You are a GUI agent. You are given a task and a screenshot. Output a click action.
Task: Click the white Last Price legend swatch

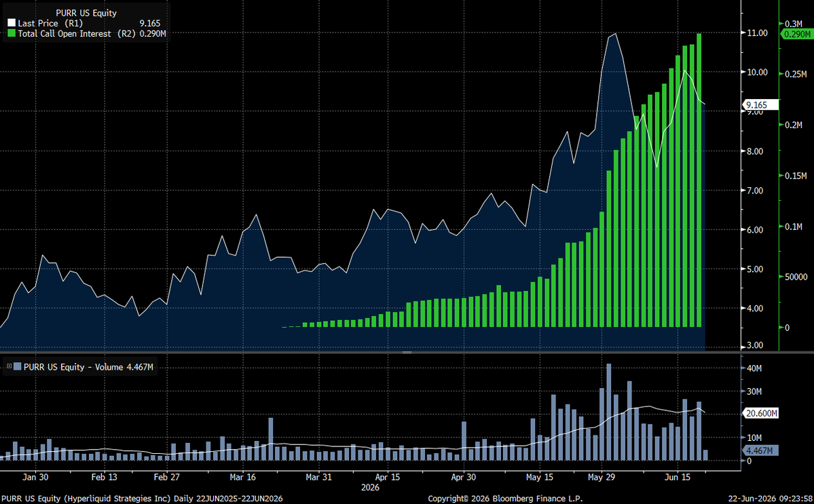pyautogui.click(x=12, y=23)
